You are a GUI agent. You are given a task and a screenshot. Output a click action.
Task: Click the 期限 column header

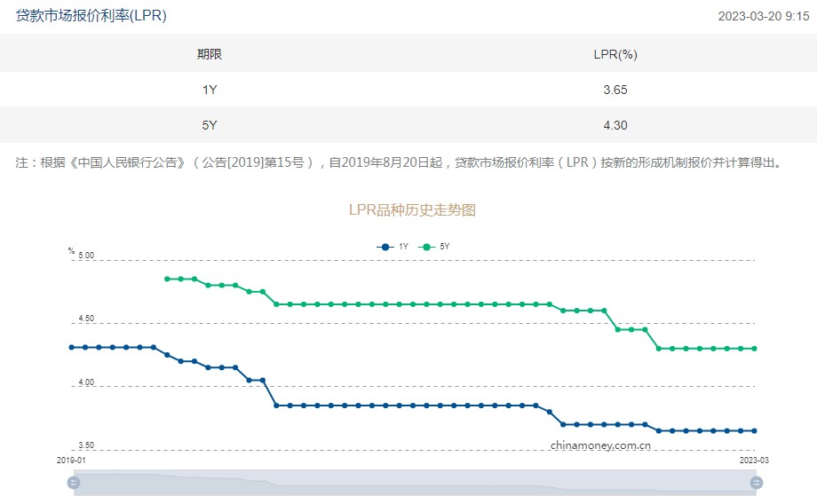[210, 54]
